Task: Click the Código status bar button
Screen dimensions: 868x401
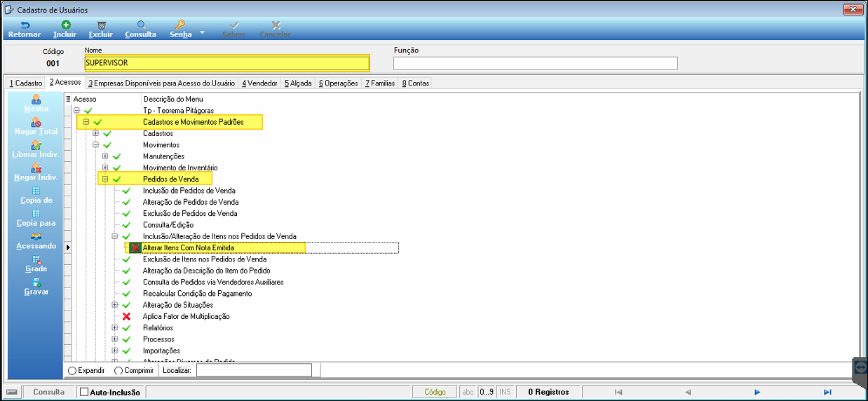Action: [435, 392]
